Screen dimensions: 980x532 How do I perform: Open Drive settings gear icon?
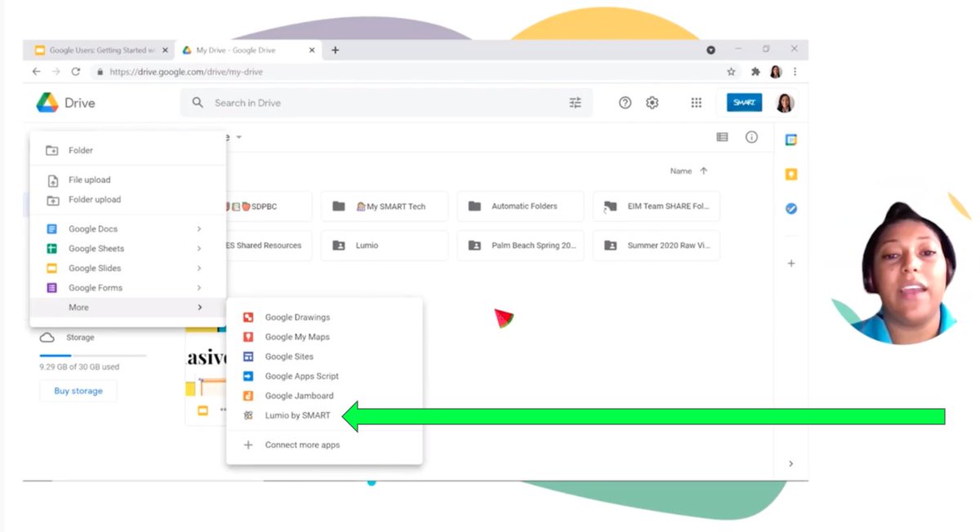pyautogui.click(x=652, y=103)
